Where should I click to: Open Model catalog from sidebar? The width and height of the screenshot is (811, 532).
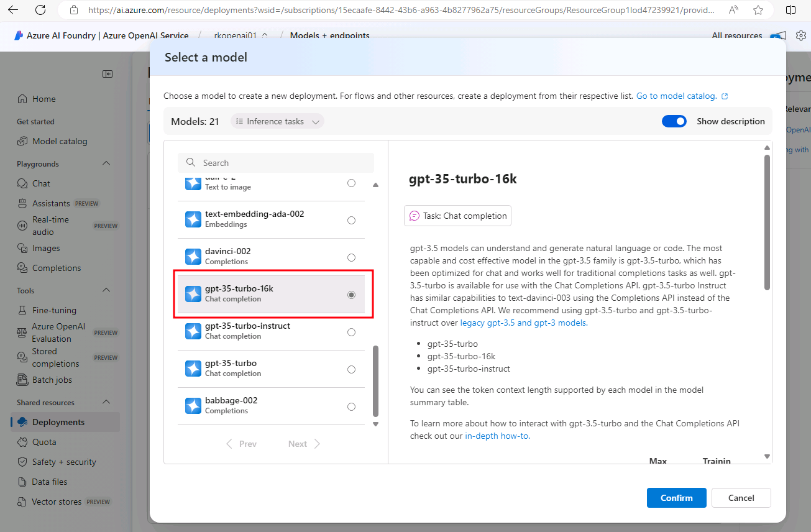tap(60, 141)
